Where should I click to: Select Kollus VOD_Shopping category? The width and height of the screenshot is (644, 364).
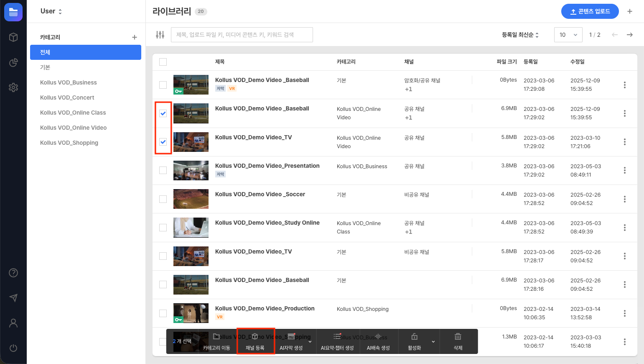pos(69,143)
